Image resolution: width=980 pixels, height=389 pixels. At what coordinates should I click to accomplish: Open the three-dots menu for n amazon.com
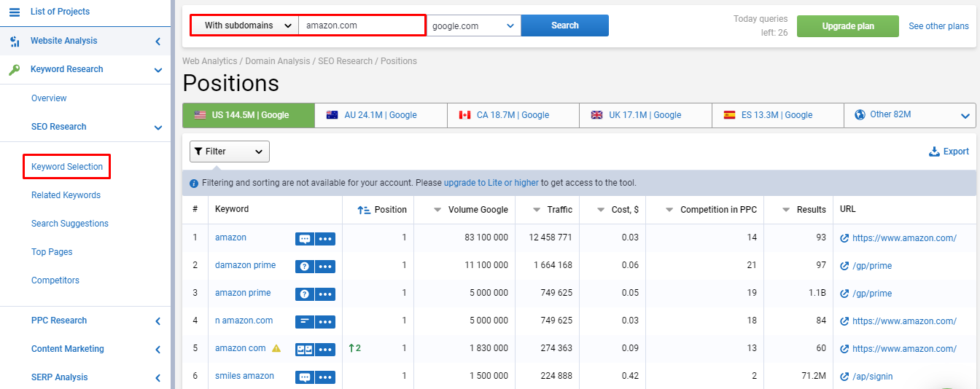(325, 322)
